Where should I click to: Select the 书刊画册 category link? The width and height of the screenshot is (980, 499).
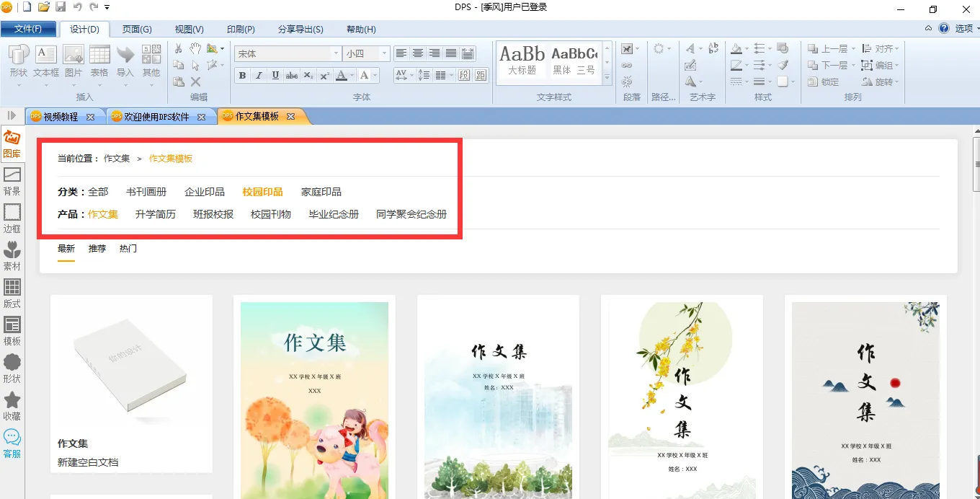tap(146, 192)
